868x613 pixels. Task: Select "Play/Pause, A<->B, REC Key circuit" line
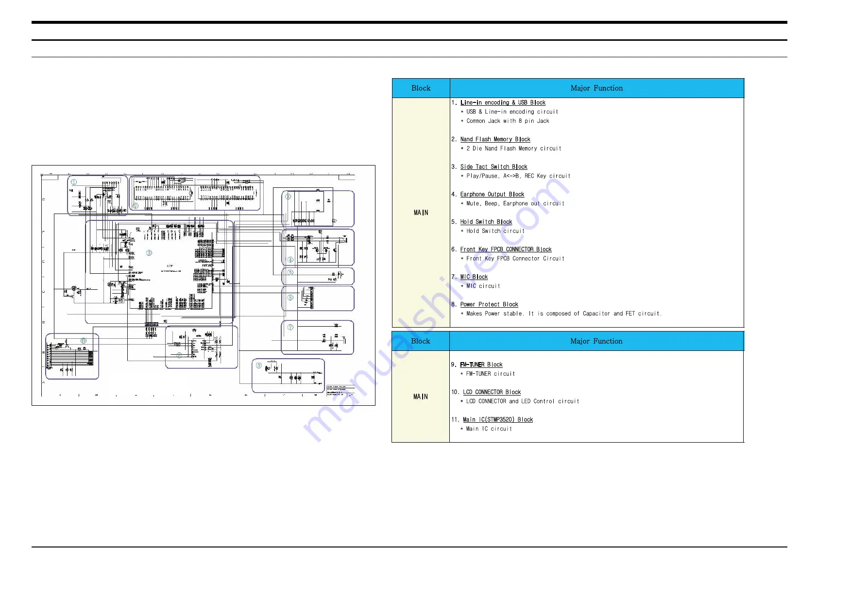[518, 176]
